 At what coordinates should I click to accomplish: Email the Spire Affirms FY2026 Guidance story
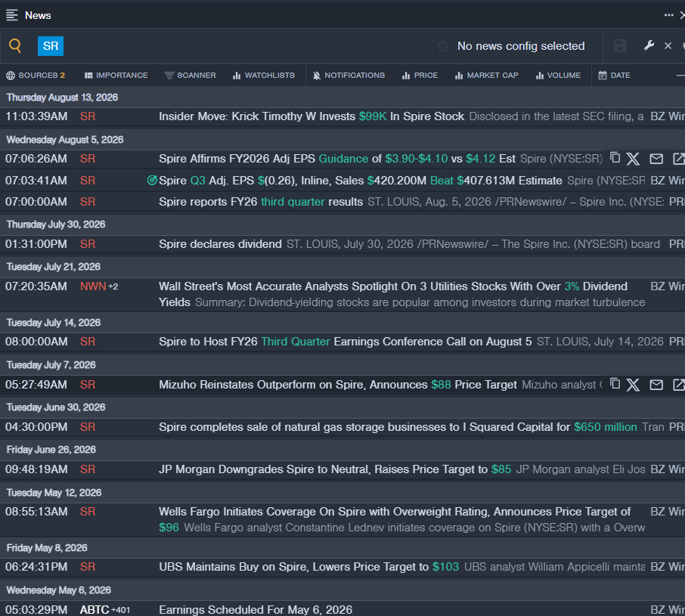pyautogui.click(x=656, y=159)
